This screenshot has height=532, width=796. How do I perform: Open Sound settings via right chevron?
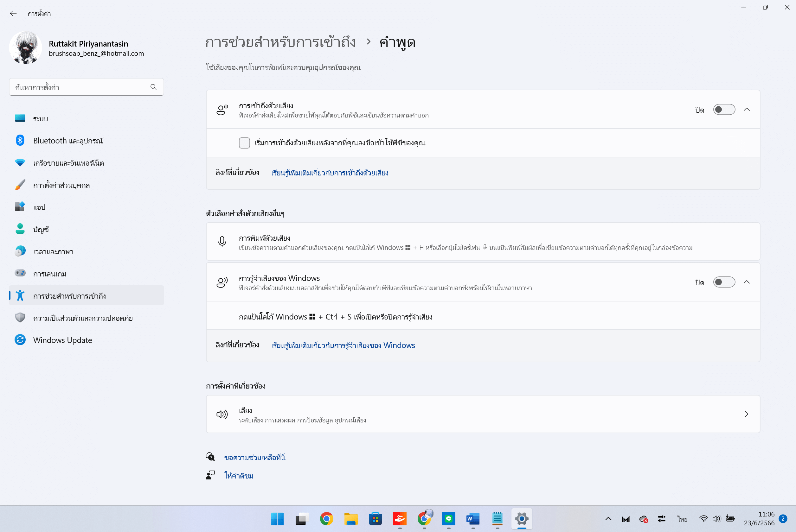(x=747, y=414)
